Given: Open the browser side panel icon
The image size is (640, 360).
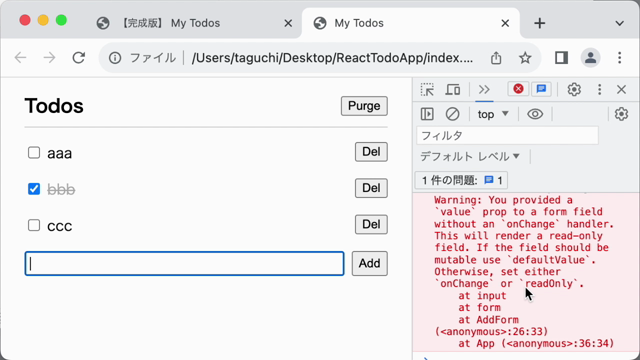Looking at the screenshot, I should pyautogui.click(x=562, y=58).
